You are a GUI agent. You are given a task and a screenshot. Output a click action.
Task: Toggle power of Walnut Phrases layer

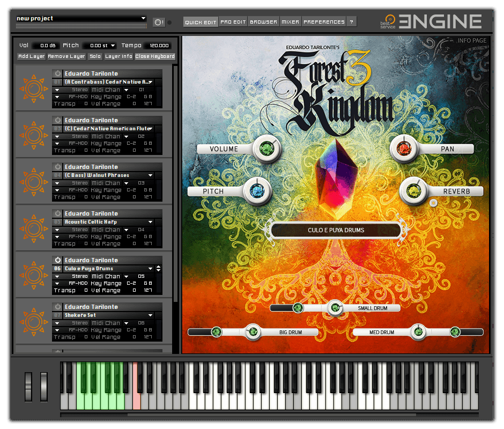click(x=58, y=167)
